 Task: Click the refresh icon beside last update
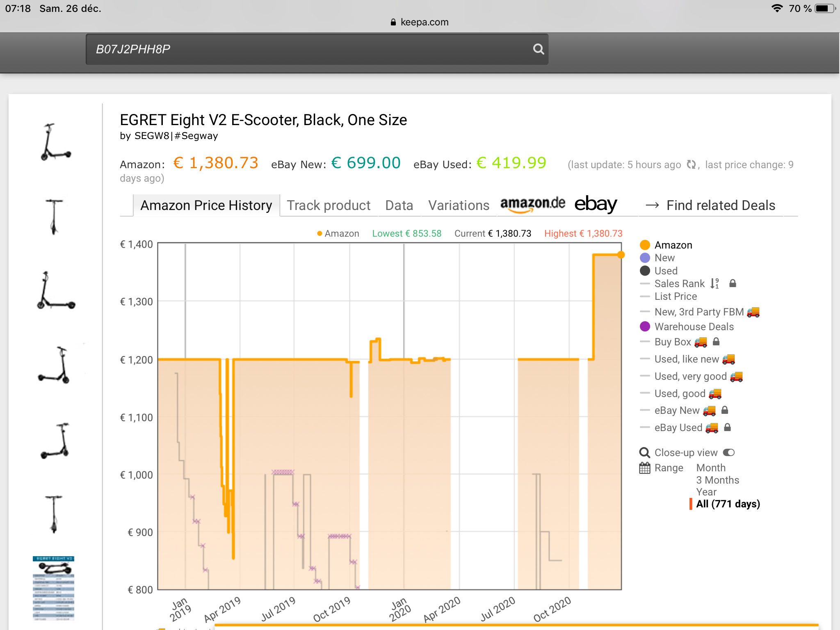[x=692, y=164]
